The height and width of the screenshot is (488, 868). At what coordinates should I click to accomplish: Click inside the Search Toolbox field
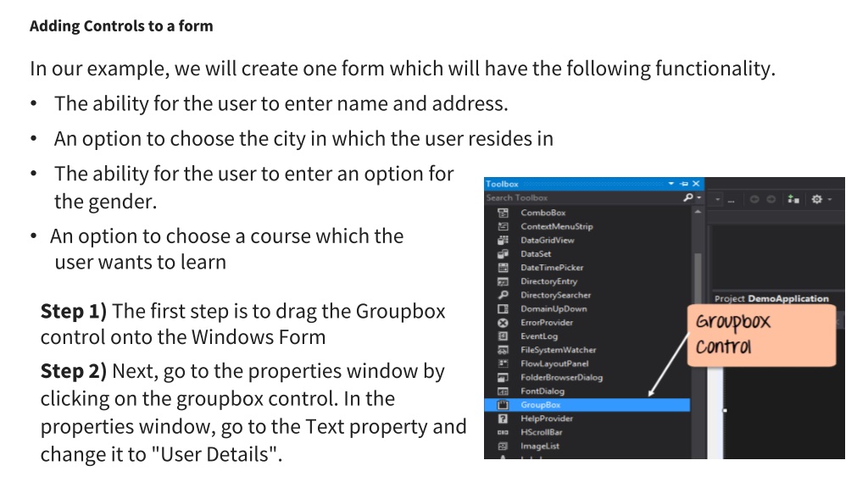pos(583,197)
